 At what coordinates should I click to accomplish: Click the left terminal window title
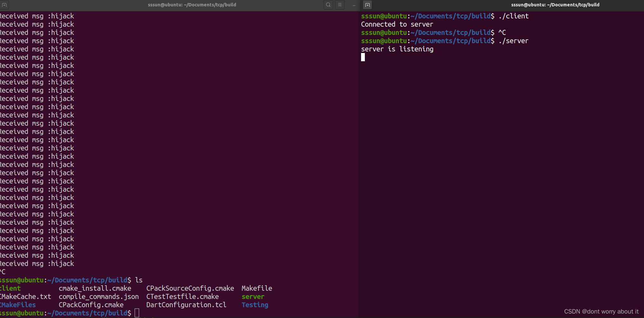click(192, 5)
